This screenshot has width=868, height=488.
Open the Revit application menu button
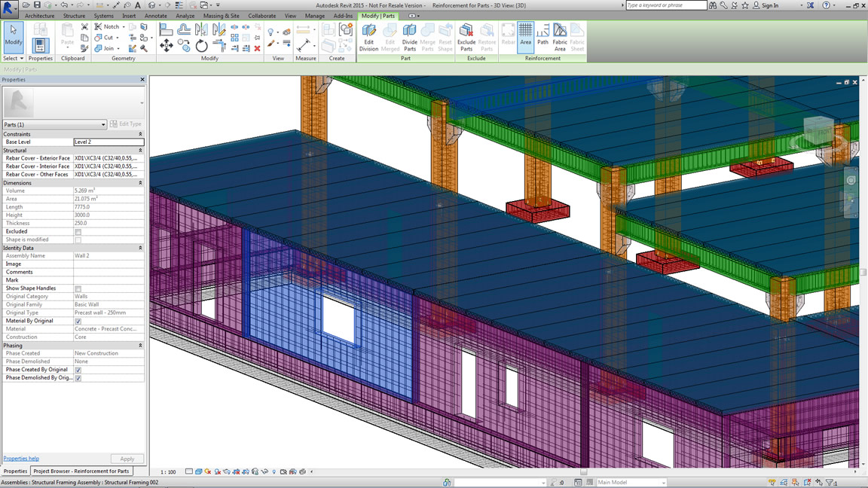[x=8, y=8]
